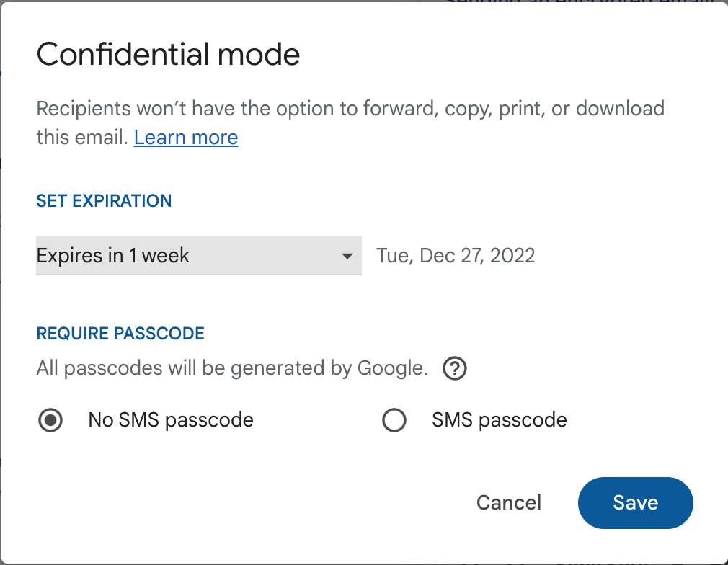Open the "Expires in 1 week" combo box
Image resolution: width=728 pixels, height=565 pixels.
click(198, 256)
